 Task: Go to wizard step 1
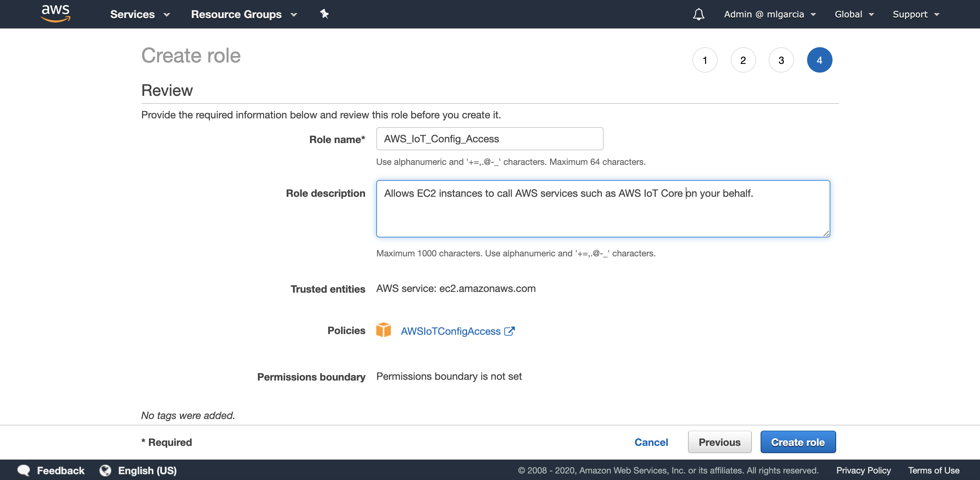point(705,60)
